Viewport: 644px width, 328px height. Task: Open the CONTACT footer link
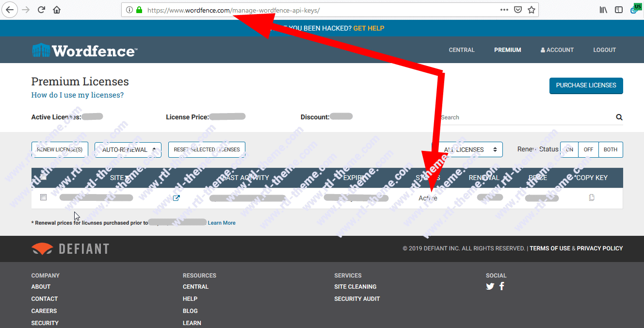tap(45, 299)
